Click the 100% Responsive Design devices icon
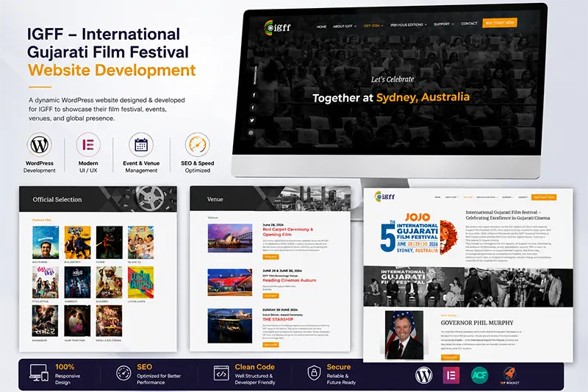This screenshot has width=588, height=392. pos(39,372)
